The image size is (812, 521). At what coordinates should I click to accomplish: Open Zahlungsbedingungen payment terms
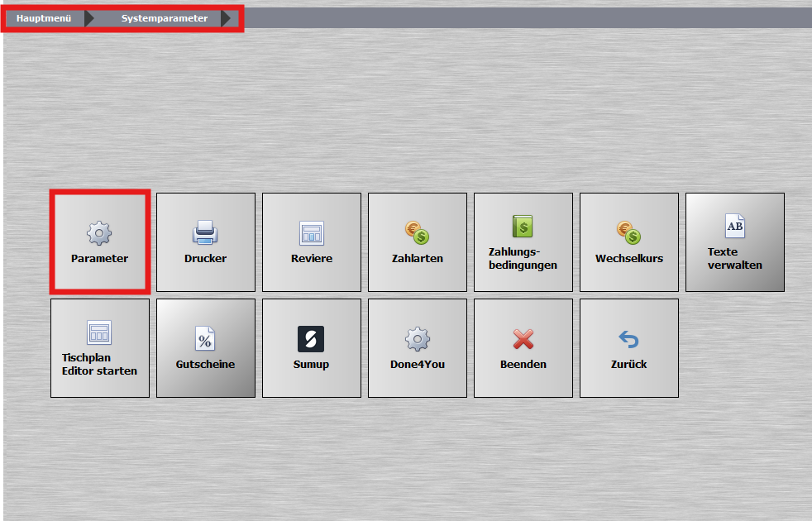tap(523, 241)
